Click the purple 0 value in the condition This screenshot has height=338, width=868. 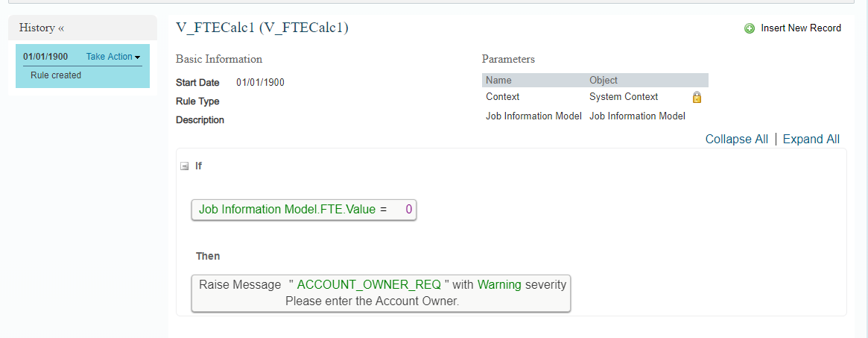tap(408, 210)
